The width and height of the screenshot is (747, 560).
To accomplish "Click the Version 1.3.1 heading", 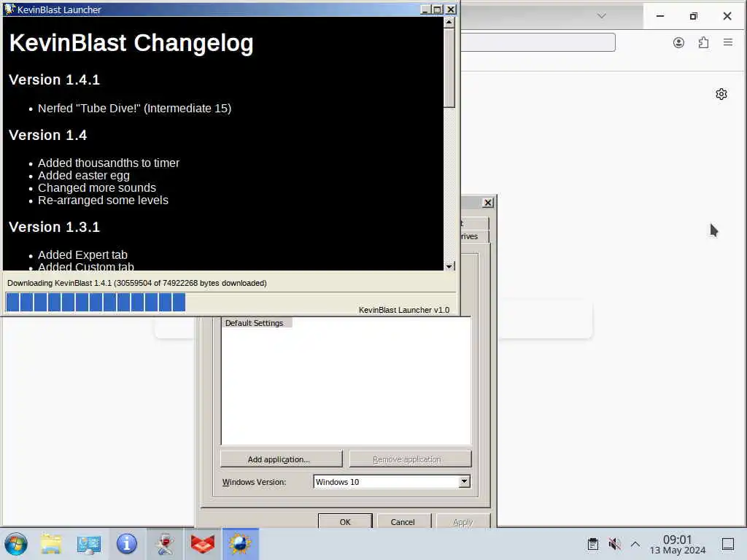I will coord(54,227).
